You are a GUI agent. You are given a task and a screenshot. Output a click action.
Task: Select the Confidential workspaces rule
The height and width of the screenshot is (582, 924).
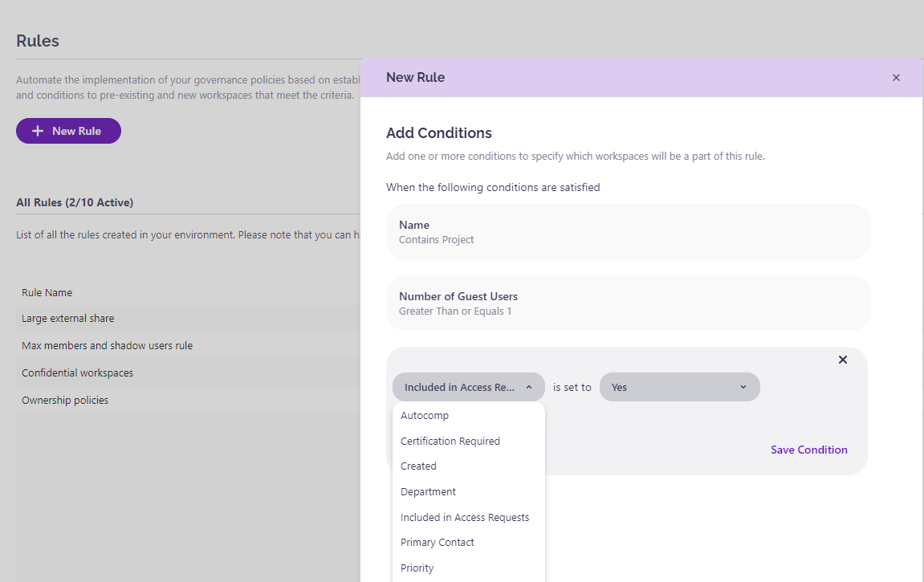tap(77, 373)
